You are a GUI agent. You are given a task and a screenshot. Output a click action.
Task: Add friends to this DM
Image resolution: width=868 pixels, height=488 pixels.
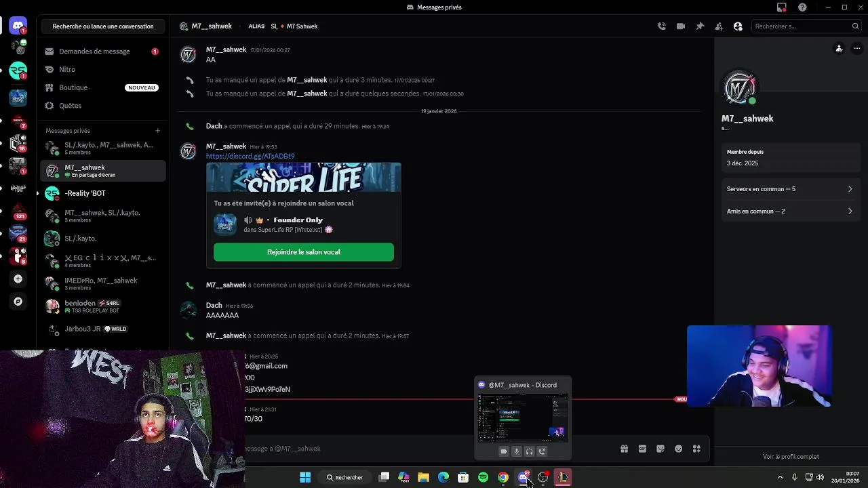click(719, 26)
